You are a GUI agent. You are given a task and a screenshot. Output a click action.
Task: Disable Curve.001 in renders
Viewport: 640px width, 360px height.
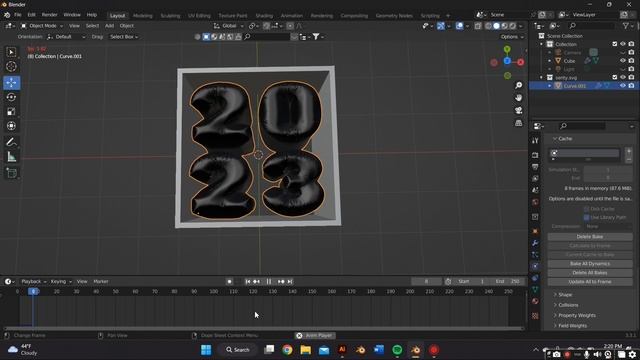coord(631,86)
